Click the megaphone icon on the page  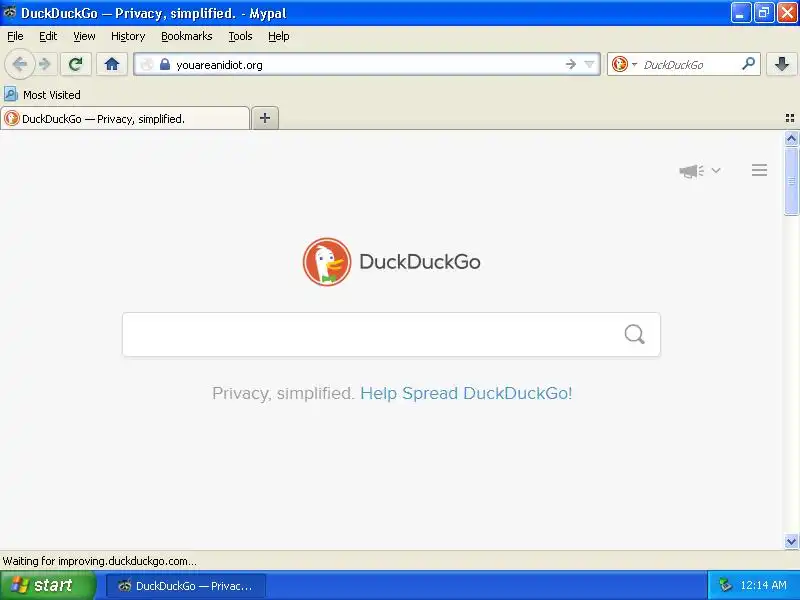691,171
